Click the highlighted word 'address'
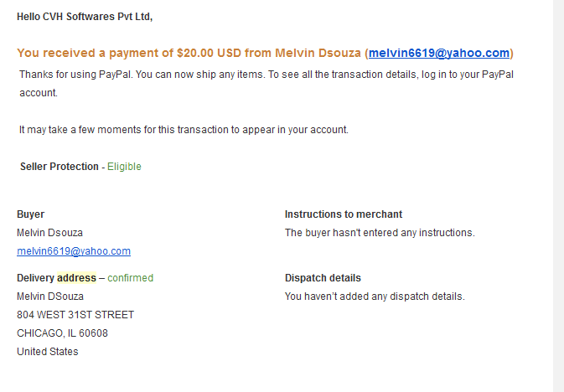 [76, 278]
